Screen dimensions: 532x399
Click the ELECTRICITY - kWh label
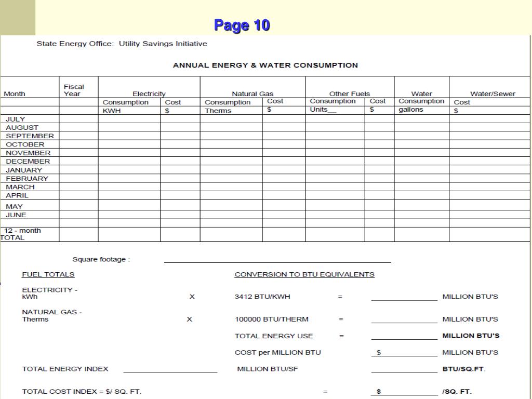point(49,293)
